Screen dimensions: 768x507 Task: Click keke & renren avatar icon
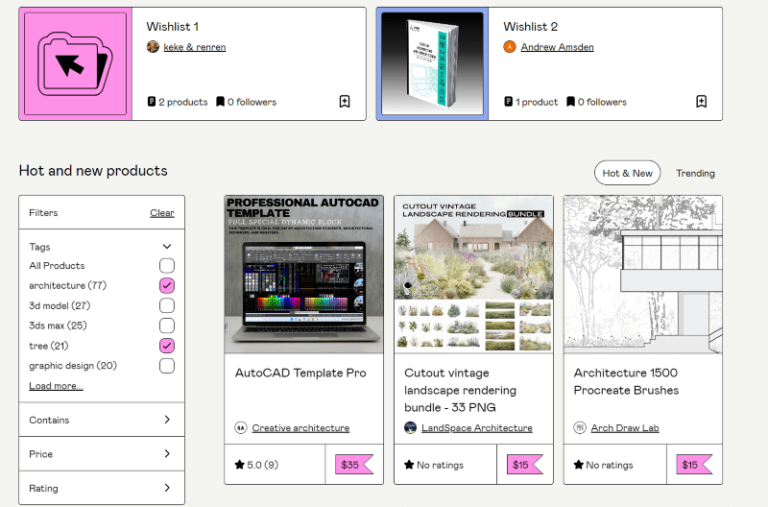[153, 47]
